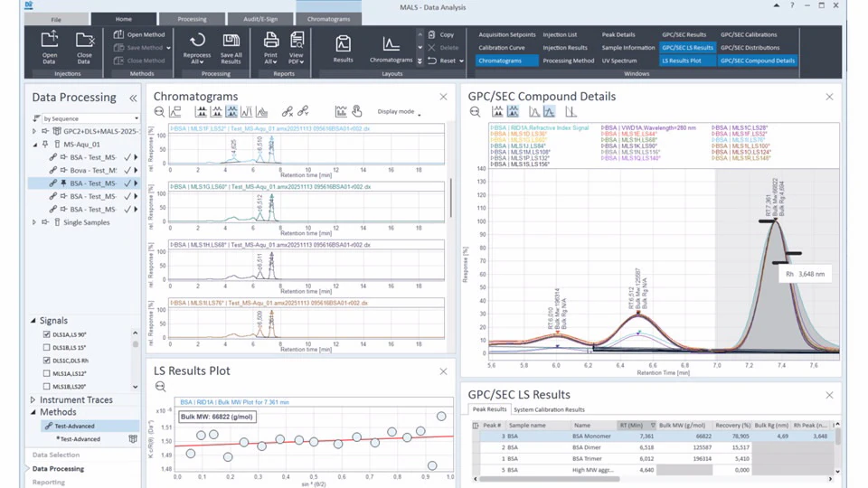Open the System Calibration Results tab
This screenshot has width=868, height=488.
point(549,409)
